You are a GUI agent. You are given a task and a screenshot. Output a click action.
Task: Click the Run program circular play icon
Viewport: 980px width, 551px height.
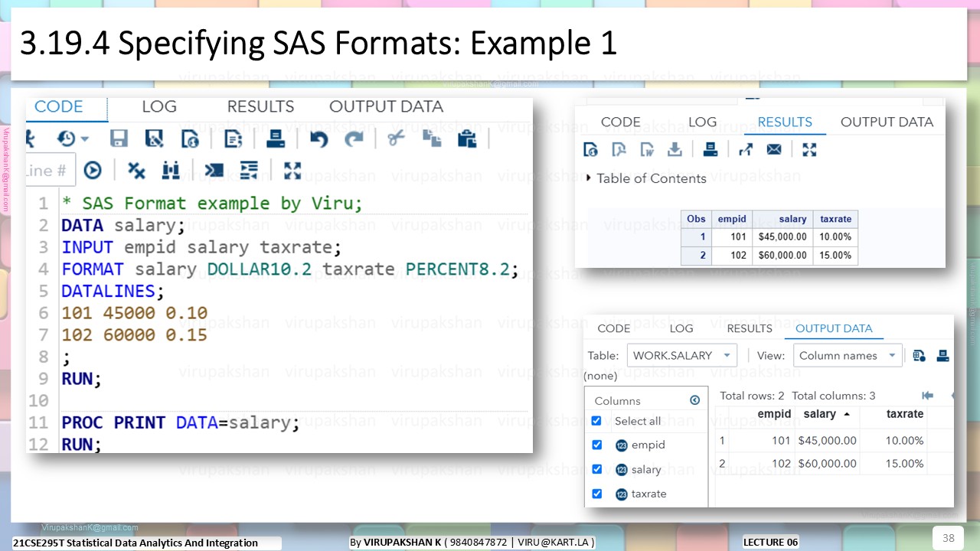click(93, 170)
